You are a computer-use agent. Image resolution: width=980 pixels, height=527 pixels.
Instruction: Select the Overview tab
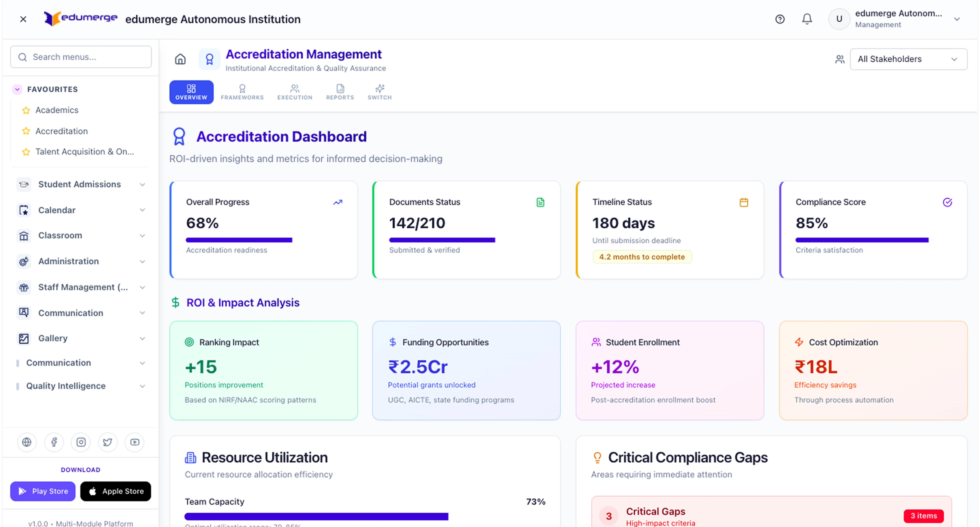pos(191,92)
